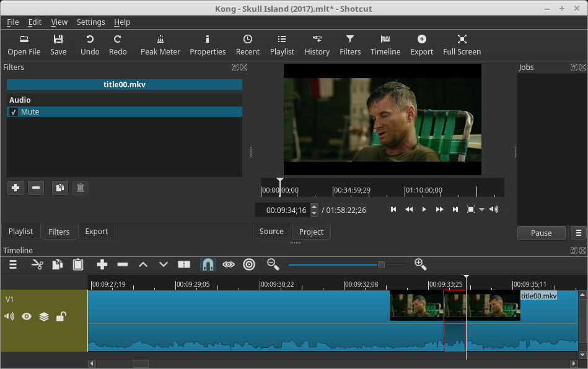The width and height of the screenshot is (588, 369).
Task: Copy the filters
Action: (x=60, y=188)
